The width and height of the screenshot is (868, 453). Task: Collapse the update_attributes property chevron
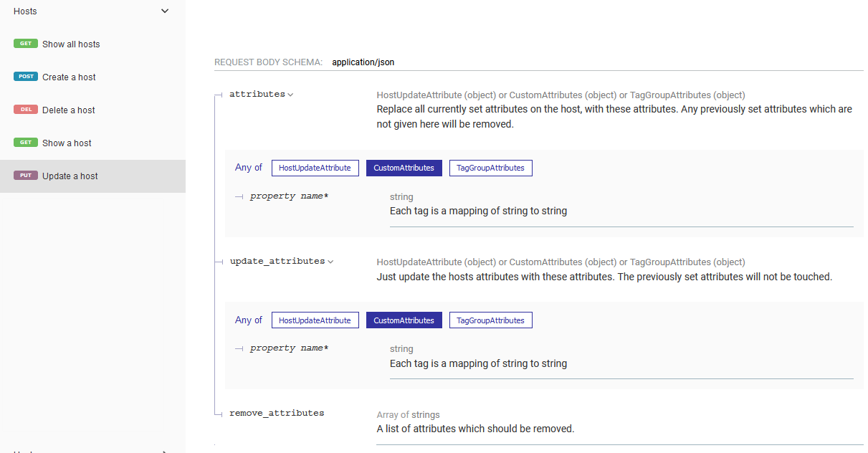point(330,262)
